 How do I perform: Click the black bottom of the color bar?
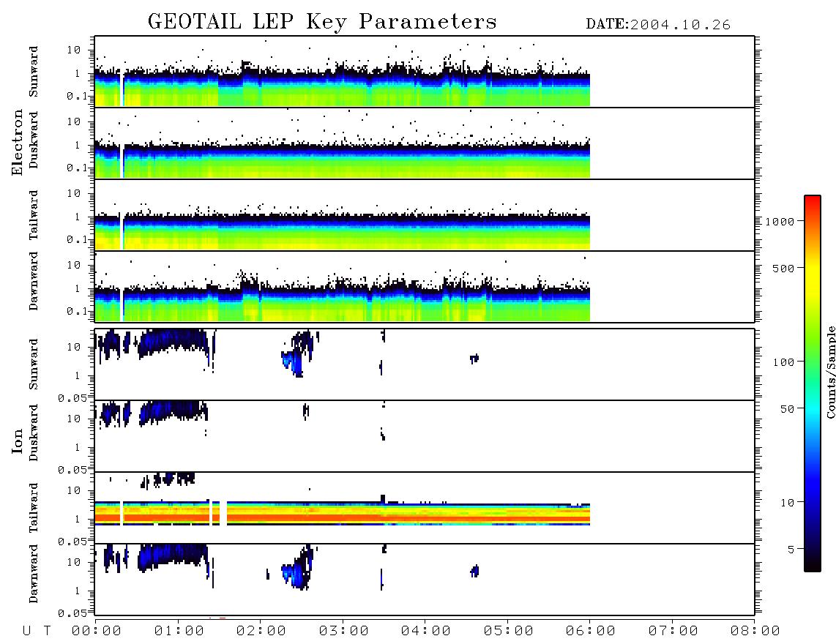tap(813, 565)
